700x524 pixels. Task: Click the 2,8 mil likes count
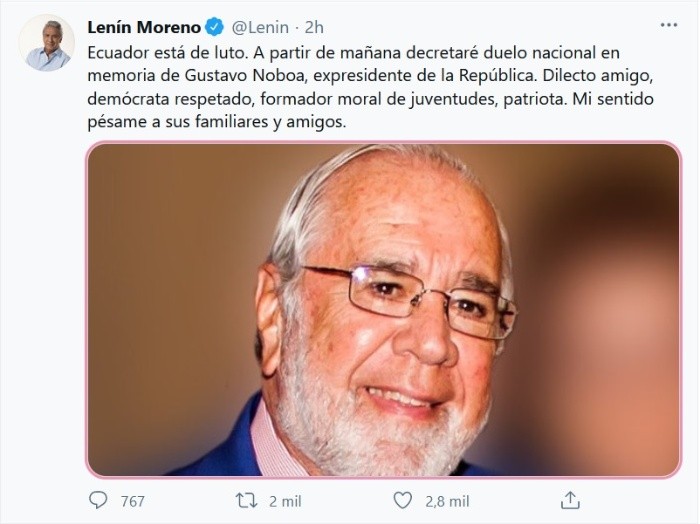pyautogui.click(x=446, y=500)
